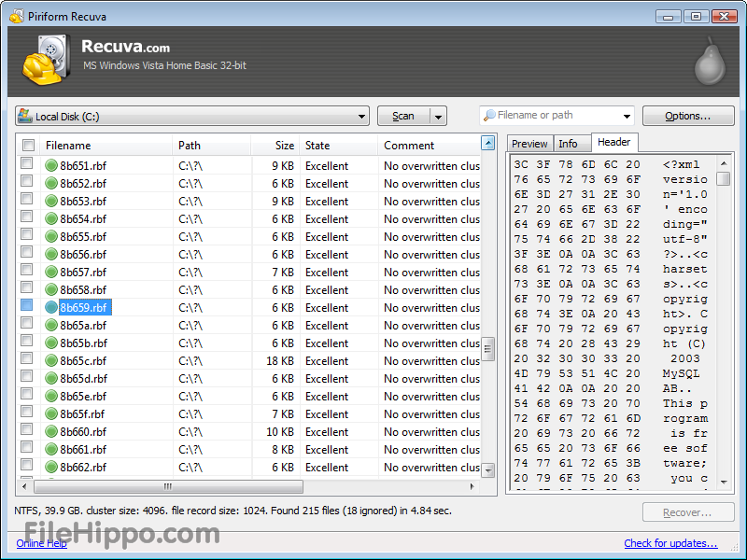Open the Filename or path filter dropdown
747x560 pixels.
click(626, 116)
